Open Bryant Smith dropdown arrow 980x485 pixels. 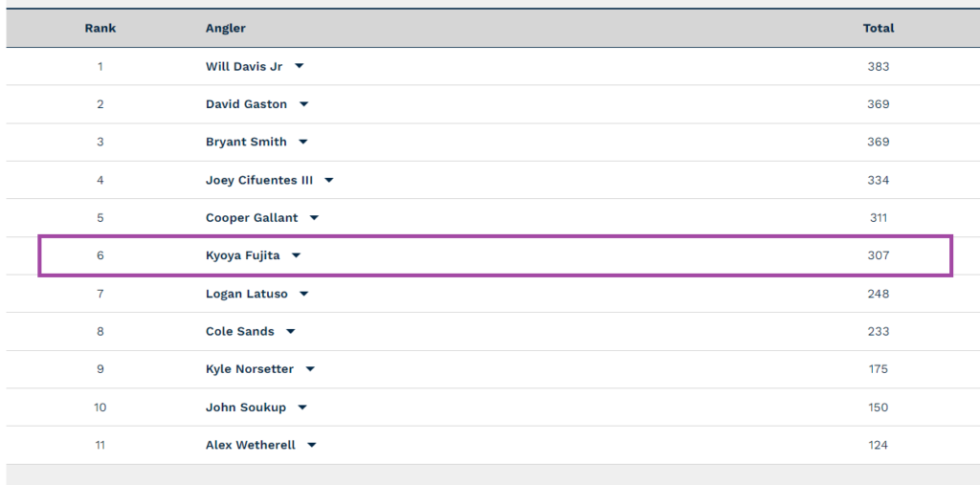point(303,142)
